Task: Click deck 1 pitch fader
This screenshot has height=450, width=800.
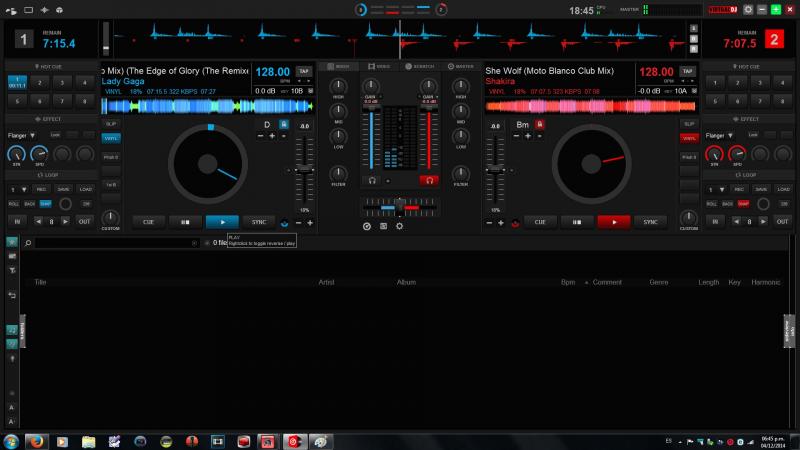Action: pos(304,170)
